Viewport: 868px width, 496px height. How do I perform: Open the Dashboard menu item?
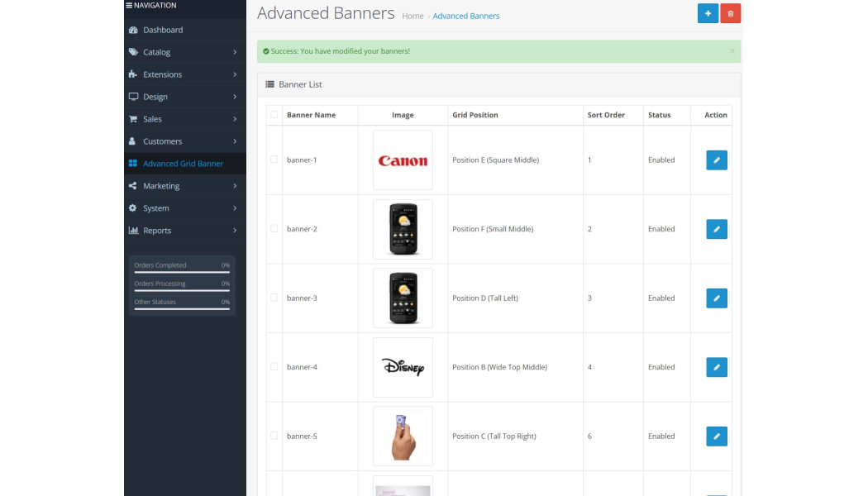click(185, 30)
